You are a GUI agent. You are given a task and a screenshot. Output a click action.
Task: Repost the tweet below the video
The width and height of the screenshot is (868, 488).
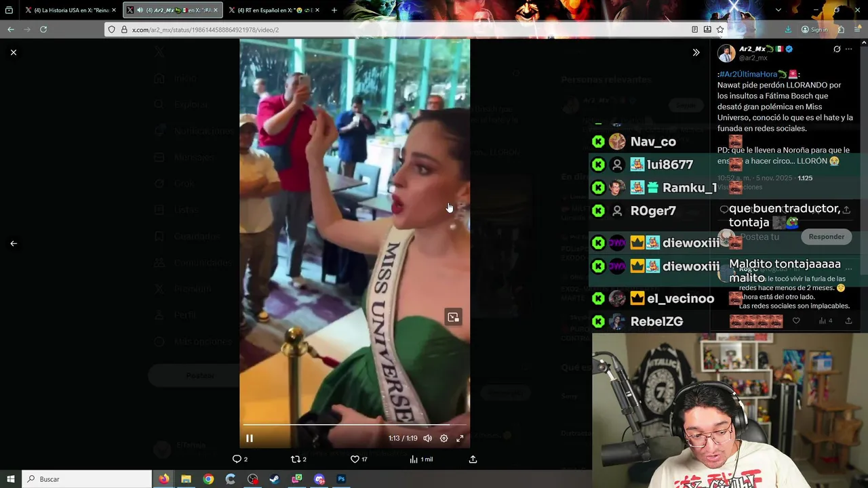[298, 460]
